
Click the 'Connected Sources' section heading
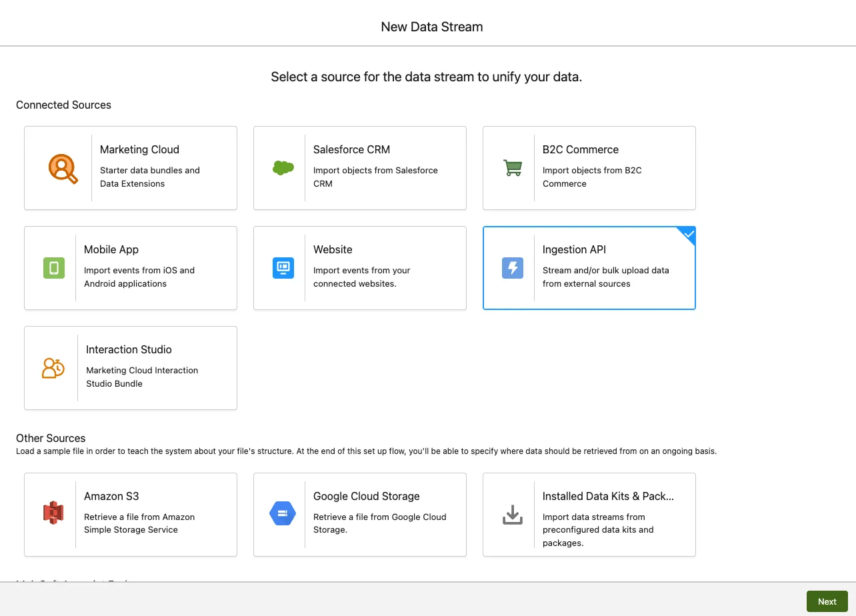63,105
